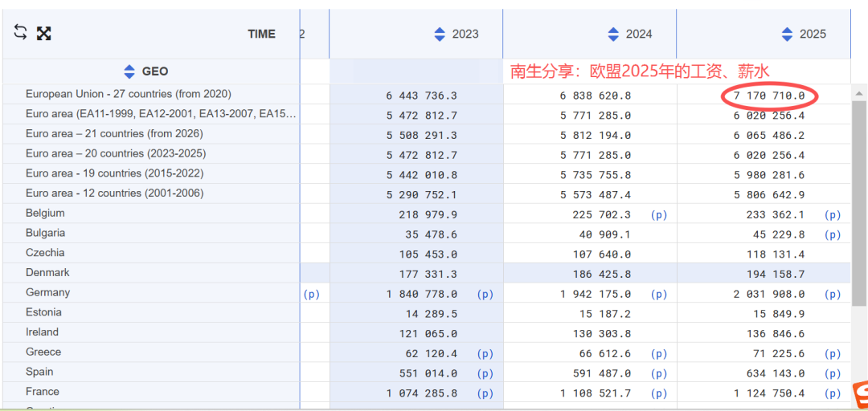The image size is (868, 411).
Task: Click the (p) flag beside Belgium 2024
Action: point(659,215)
